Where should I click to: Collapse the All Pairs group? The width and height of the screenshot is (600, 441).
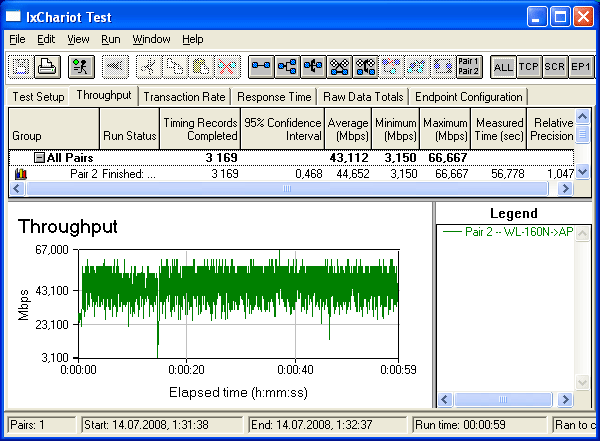tap(39, 157)
